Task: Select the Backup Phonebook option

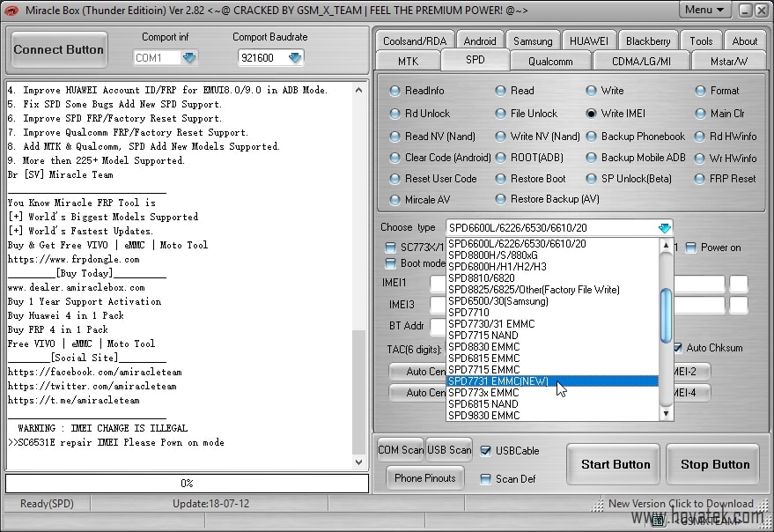Action: point(635,136)
